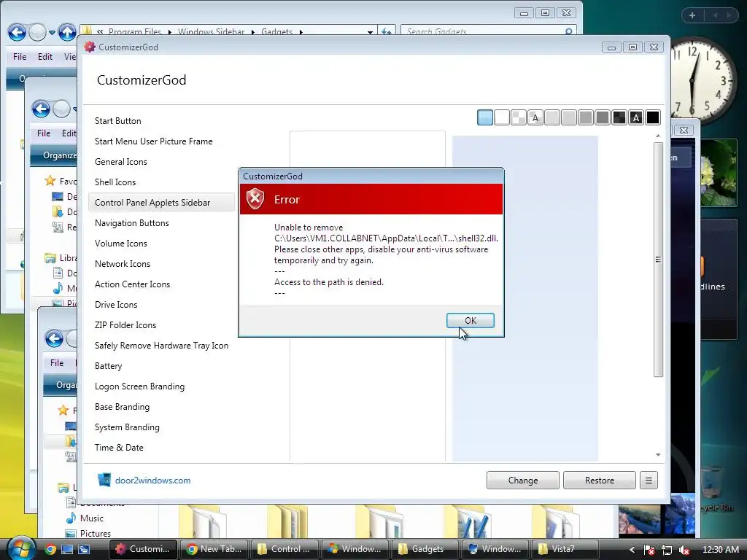This screenshot has height=560, width=747.
Task: Pick the dark checkerboard swatch without letter
Action: [x=619, y=117]
